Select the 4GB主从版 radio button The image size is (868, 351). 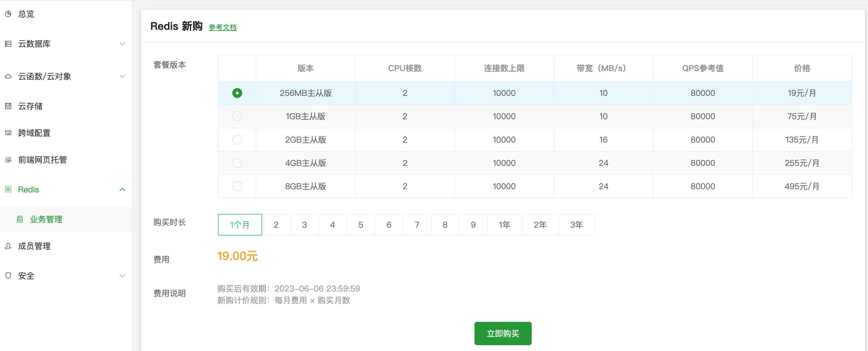pyautogui.click(x=237, y=163)
